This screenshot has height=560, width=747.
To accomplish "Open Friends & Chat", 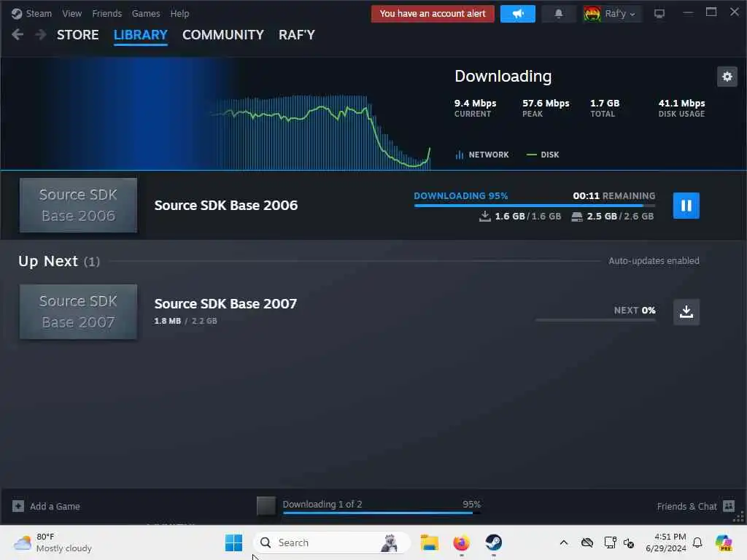I will [686, 506].
